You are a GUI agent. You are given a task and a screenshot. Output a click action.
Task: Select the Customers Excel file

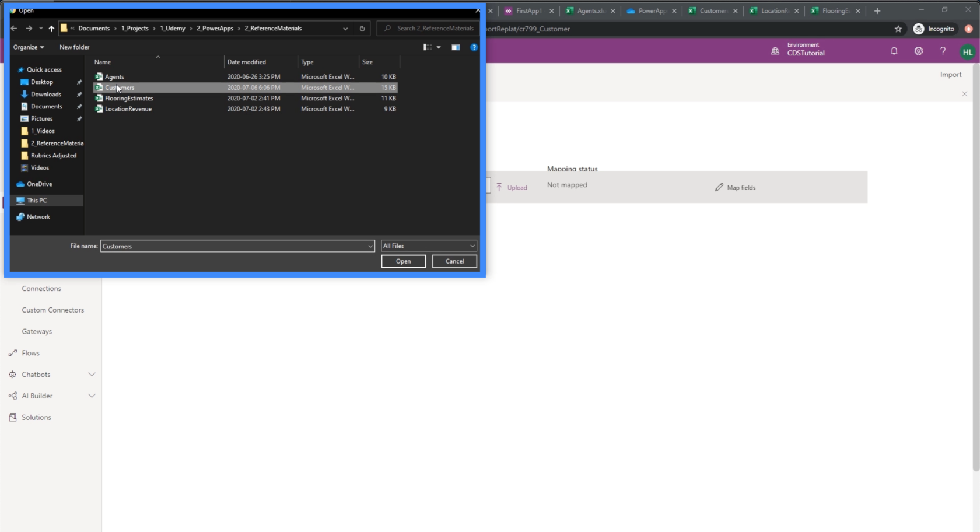click(x=245, y=87)
